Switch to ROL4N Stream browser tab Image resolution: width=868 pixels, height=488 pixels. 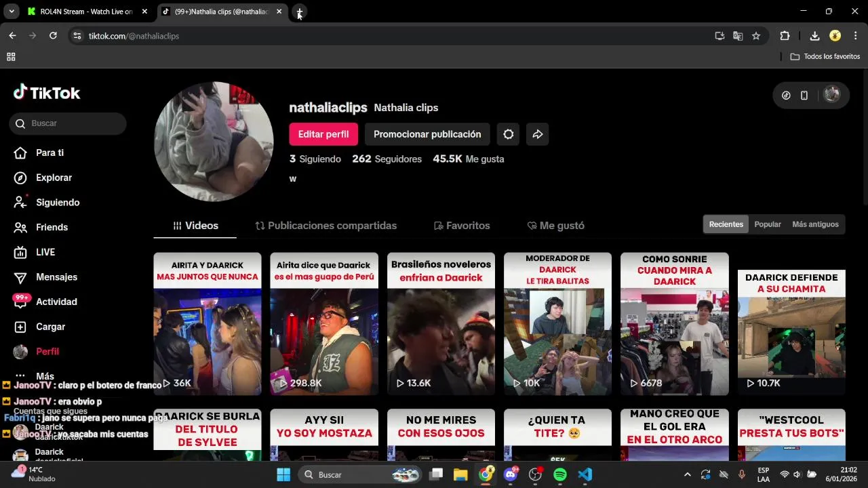(86, 12)
